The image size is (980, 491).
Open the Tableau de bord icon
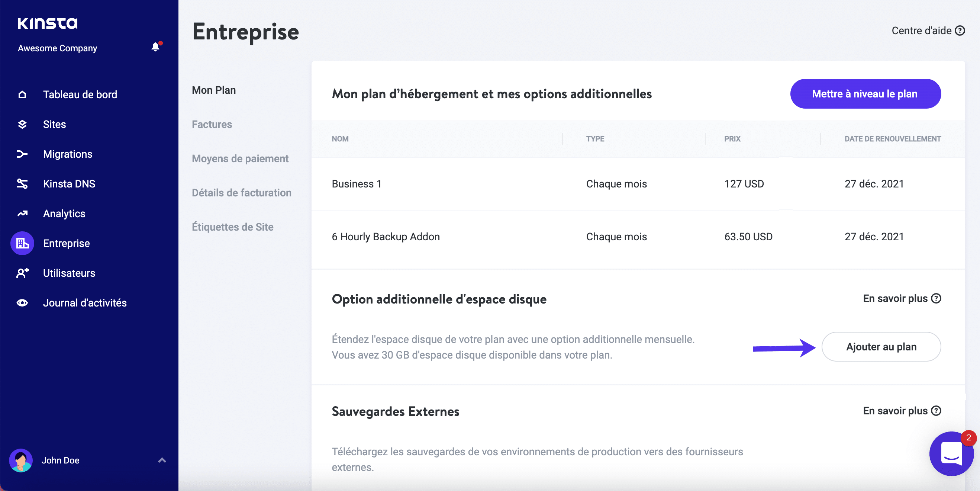tap(22, 94)
